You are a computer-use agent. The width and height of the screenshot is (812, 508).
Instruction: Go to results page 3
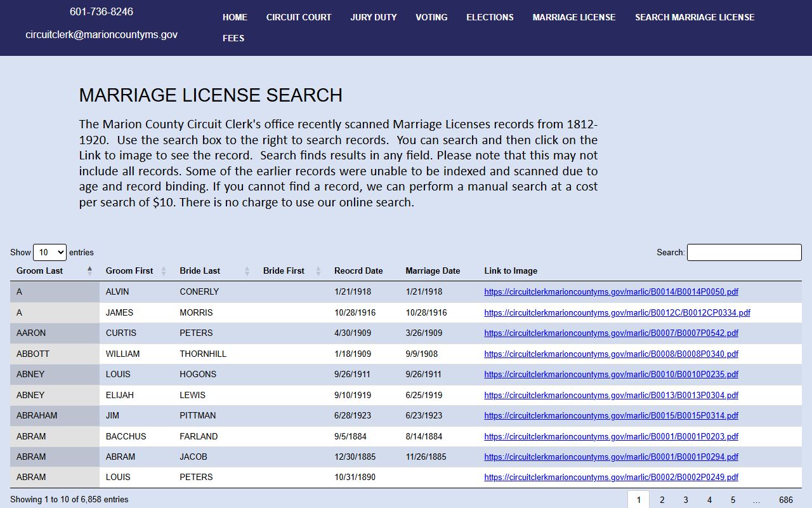[x=686, y=500]
